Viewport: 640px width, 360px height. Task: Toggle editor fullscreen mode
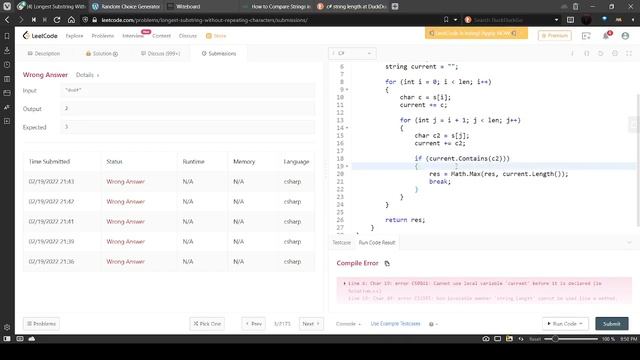[629, 53]
